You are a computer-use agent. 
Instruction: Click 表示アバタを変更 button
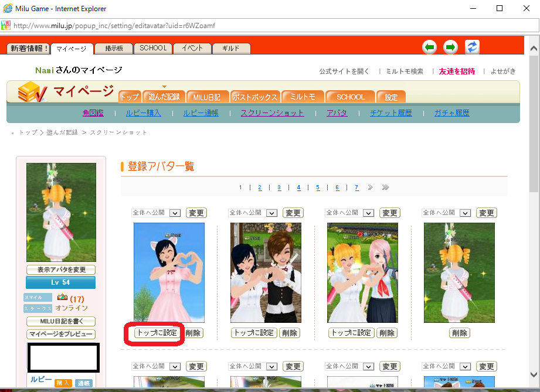(61, 270)
